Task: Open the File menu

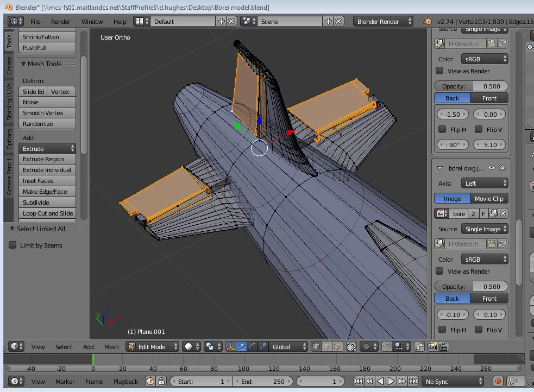Action: 35,21
